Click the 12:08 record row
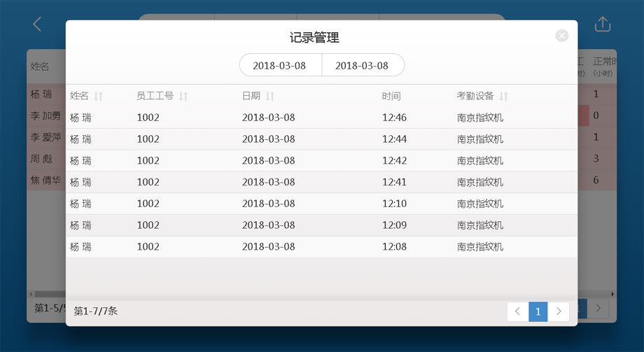This screenshot has height=352, width=644. [x=321, y=247]
